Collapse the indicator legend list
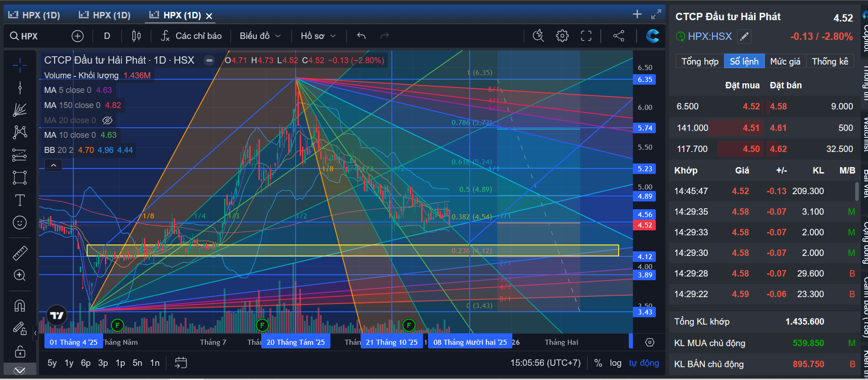Viewport: 868px width, 380px height. 53,165
